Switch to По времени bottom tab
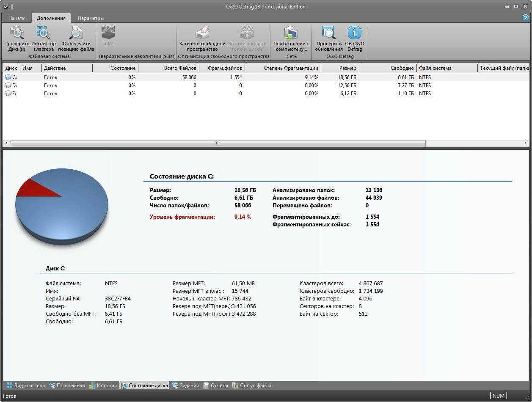Screen dimensions: 532x402 tap(67, 385)
